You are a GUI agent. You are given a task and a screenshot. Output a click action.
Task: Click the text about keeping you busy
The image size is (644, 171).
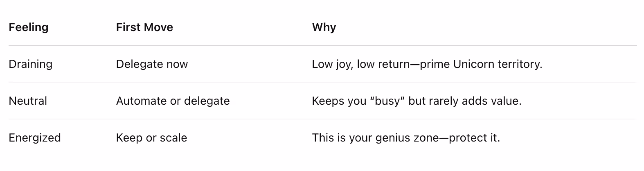(x=417, y=101)
